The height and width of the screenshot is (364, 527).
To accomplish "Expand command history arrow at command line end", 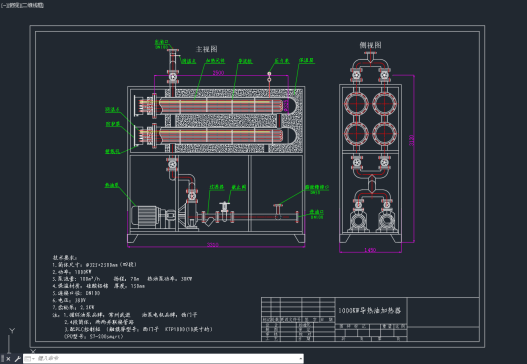I will pos(300,359).
